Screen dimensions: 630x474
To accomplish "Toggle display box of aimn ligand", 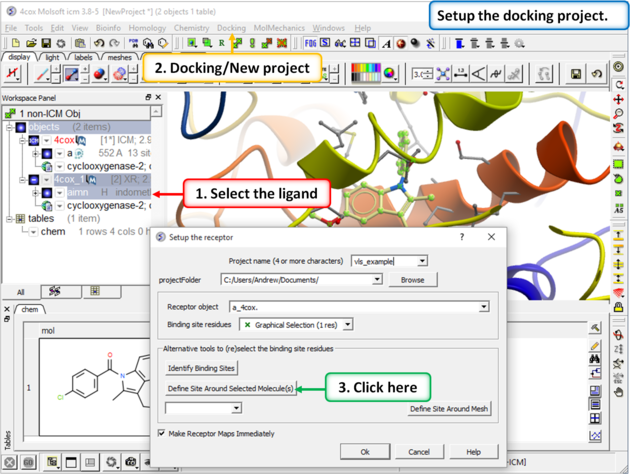I will [x=47, y=193].
